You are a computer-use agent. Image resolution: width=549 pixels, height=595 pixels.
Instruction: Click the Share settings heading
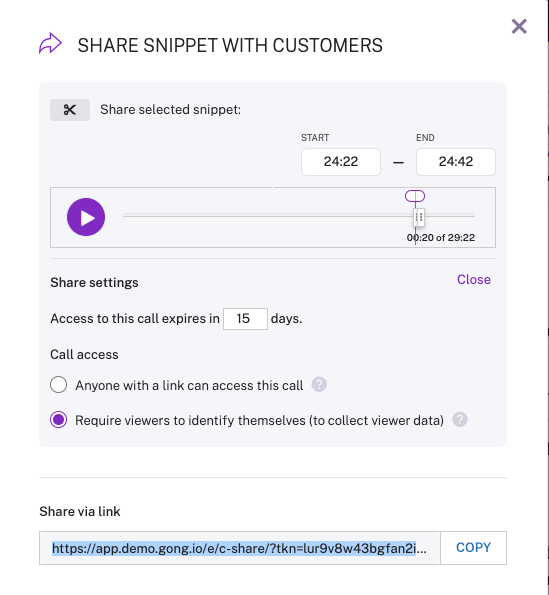tap(94, 283)
